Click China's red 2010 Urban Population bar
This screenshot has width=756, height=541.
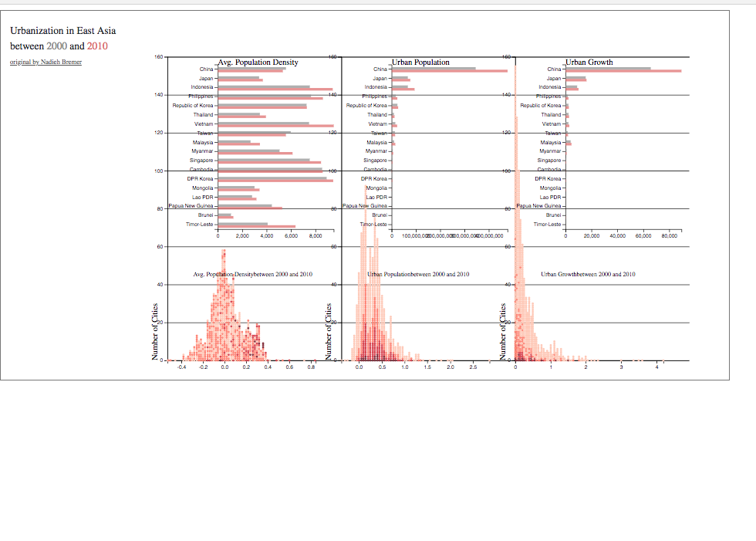pyautogui.click(x=449, y=71)
